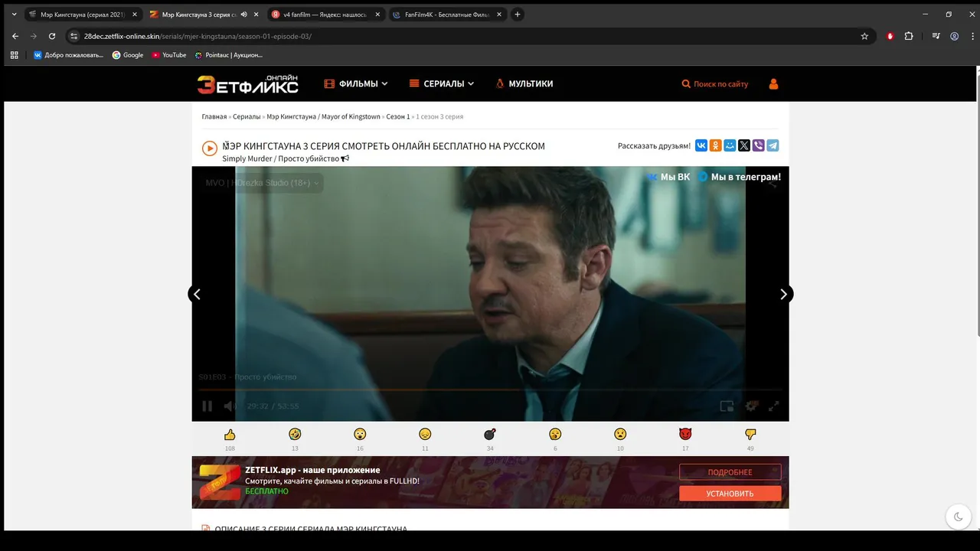Screen dimensions: 980x551
Task: Expand the ФИЛЬМЫ menu
Action: [356, 84]
